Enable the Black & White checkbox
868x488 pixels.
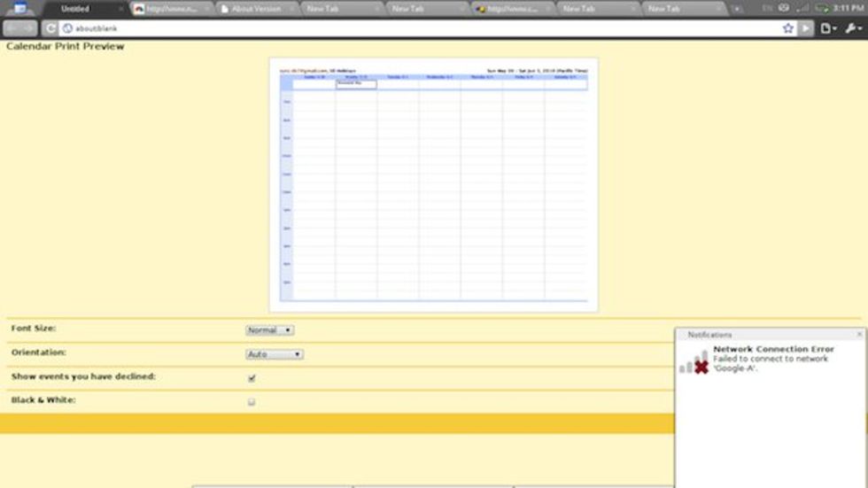[x=252, y=402]
